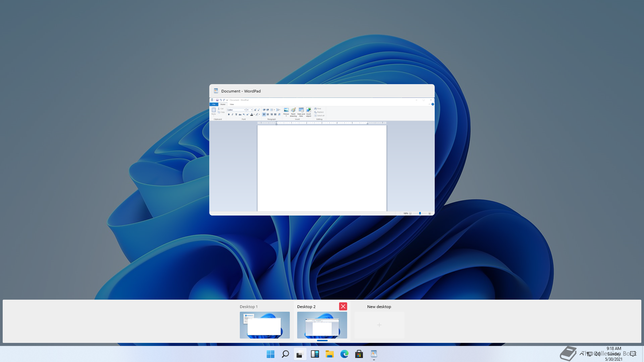Open the Search icon on the taskbar
Screen dimensions: 644x362
285,354
